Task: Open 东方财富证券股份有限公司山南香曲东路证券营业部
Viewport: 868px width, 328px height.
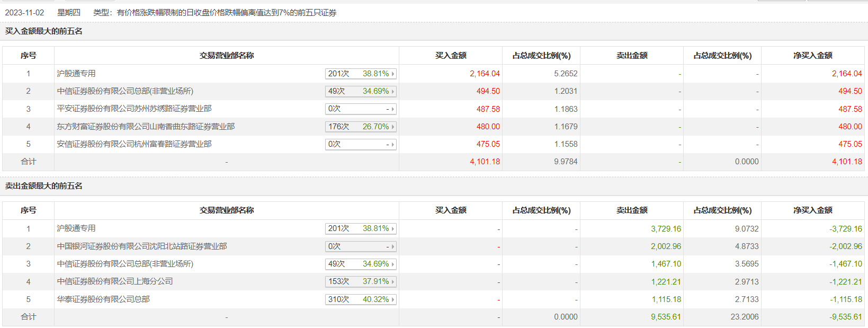Action: click(x=146, y=127)
